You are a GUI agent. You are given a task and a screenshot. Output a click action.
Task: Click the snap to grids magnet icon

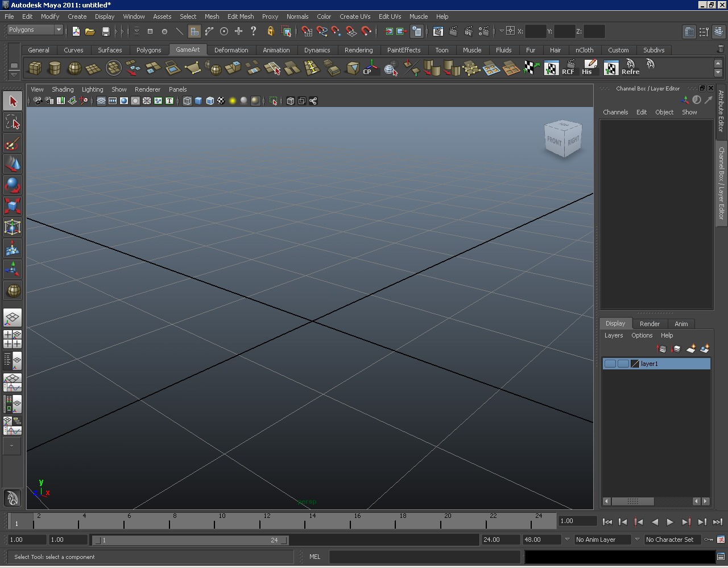click(307, 32)
